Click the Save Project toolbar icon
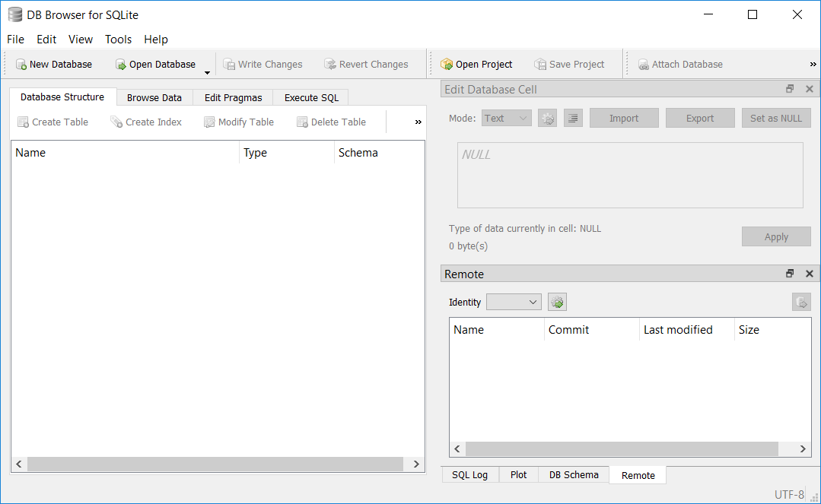The height and width of the screenshot is (504, 821). [x=539, y=65]
